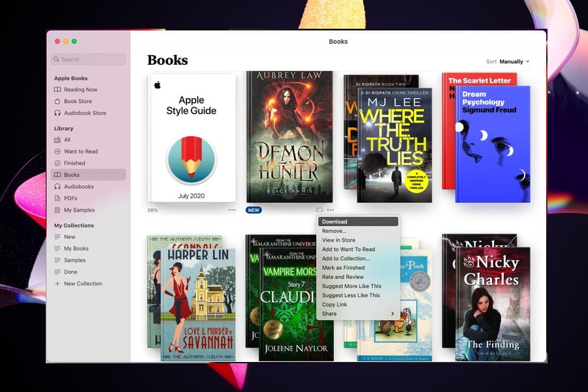The width and height of the screenshot is (588, 392).
Task: Open the Reading Now section
Action: [x=78, y=90]
